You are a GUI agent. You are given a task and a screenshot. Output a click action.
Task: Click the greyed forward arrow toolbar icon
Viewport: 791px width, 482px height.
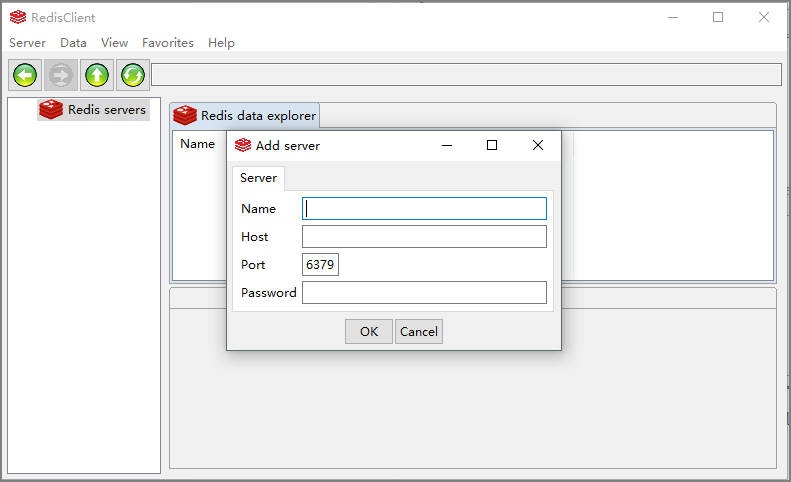coord(61,75)
